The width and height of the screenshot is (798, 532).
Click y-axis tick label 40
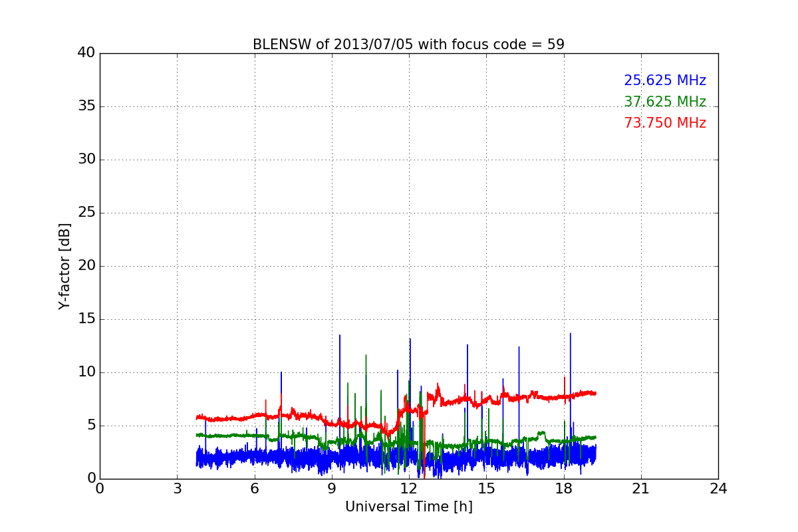click(86, 53)
